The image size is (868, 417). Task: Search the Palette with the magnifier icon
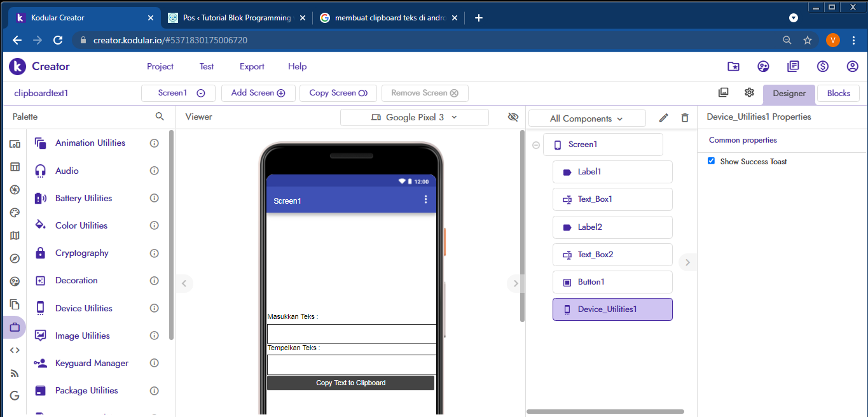coord(160,117)
